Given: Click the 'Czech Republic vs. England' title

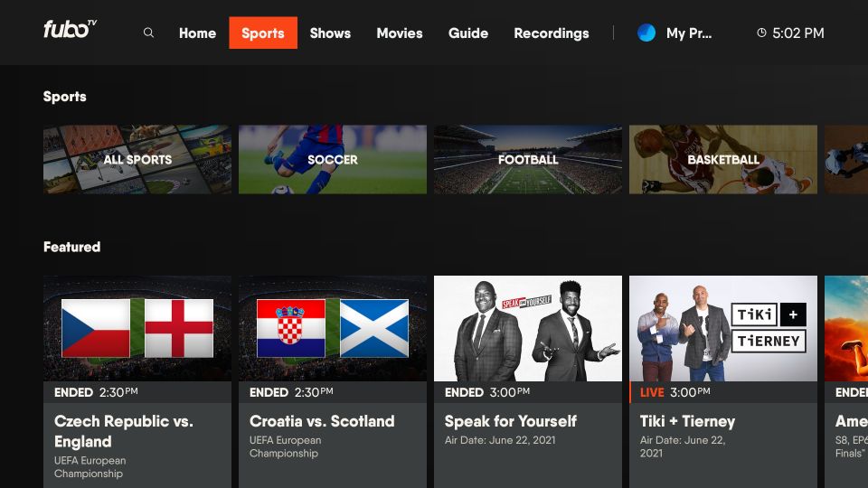Looking at the screenshot, I should point(124,431).
